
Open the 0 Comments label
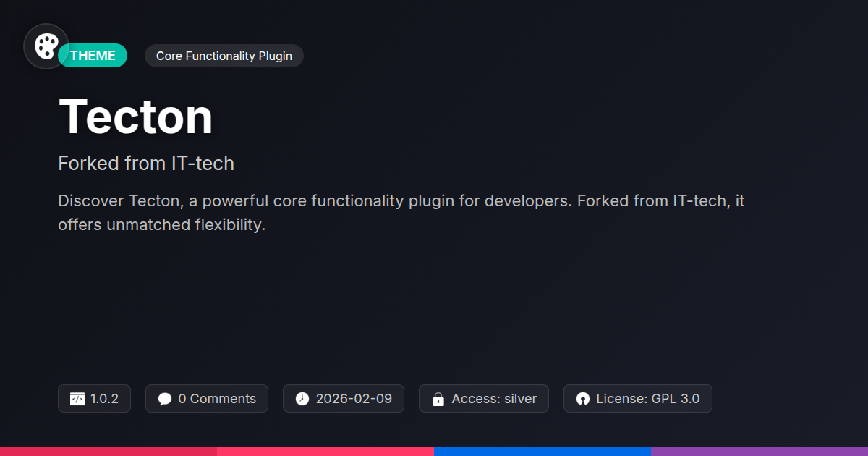click(216, 399)
